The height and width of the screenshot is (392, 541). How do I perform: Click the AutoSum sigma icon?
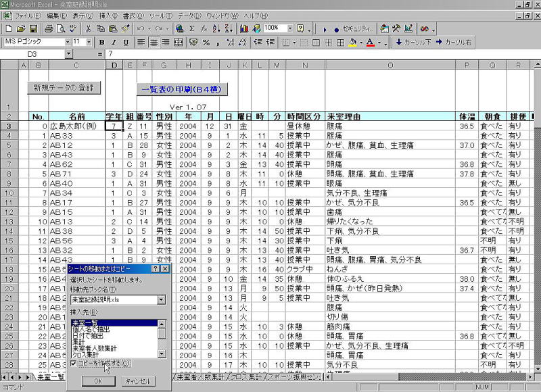tap(192, 28)
